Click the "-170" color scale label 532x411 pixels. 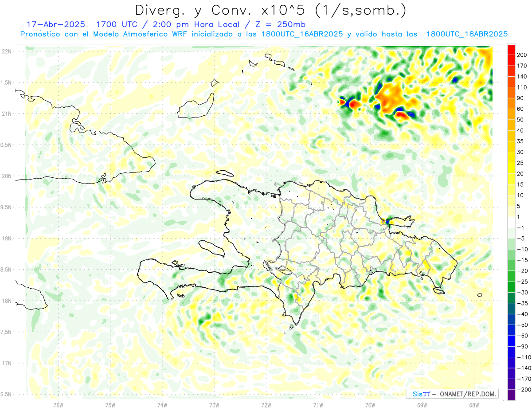coord(524,379)
